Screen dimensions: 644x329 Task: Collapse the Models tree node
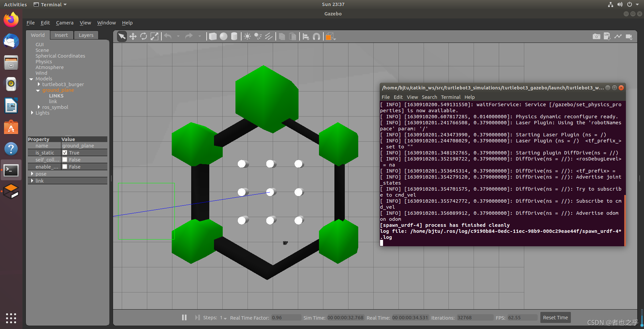point(31,79)
